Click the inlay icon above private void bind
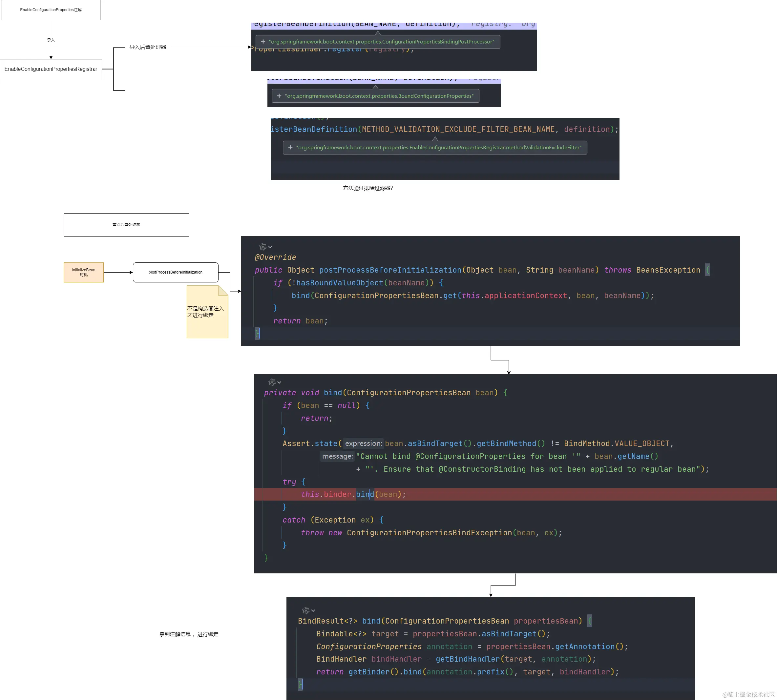Image resolution: width=777 pixels, height=700 pixels. 272,382
